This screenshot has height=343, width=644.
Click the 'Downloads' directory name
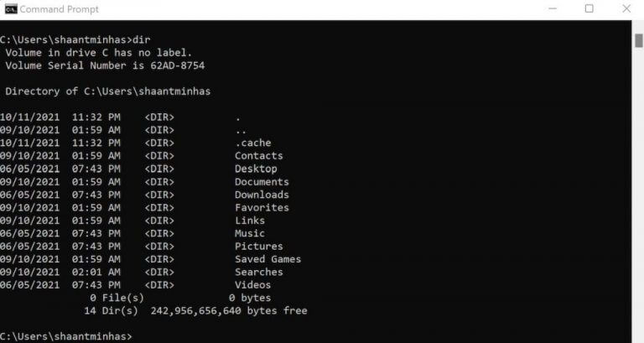click(x=262, y=195)
